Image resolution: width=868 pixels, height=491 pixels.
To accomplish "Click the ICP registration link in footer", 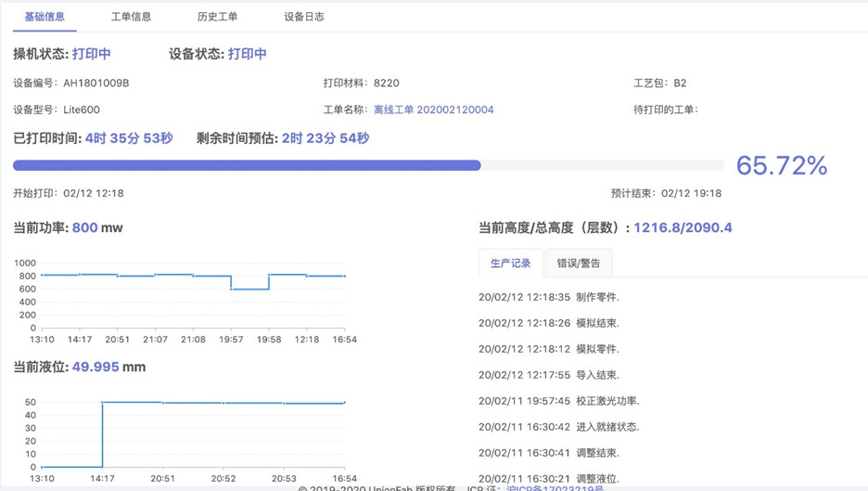I will [555, 487].
